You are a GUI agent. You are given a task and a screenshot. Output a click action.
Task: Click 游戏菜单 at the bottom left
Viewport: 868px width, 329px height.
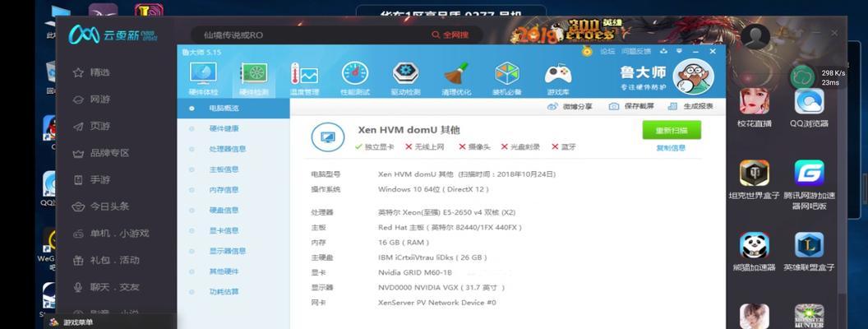72,322
